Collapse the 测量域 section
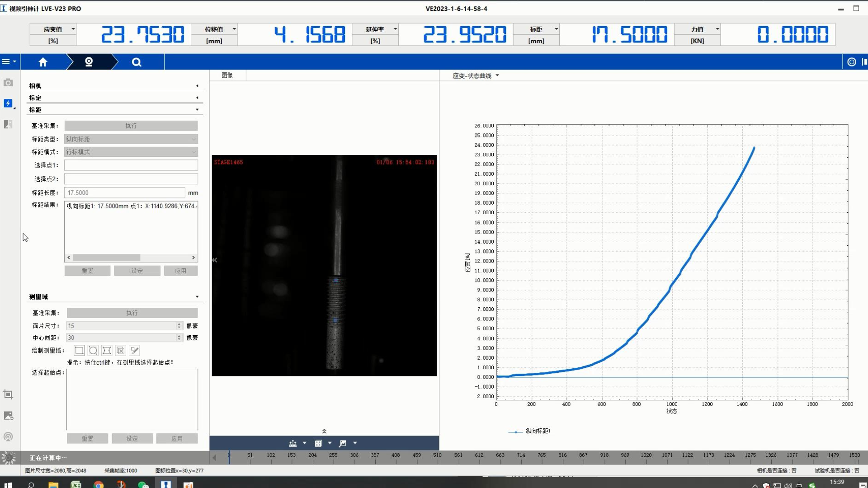The height and width of the screenshot is (488, 868). coord(115,297)
